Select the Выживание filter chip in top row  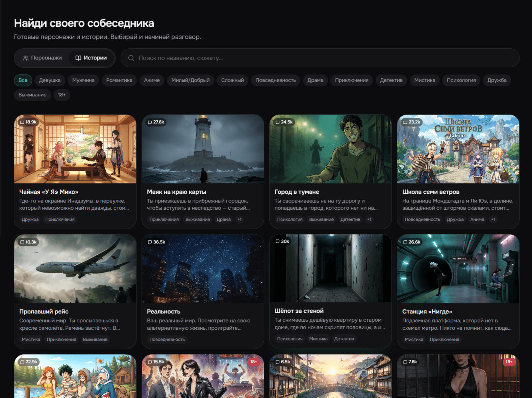pyautogui.click(x=32, y=95)
